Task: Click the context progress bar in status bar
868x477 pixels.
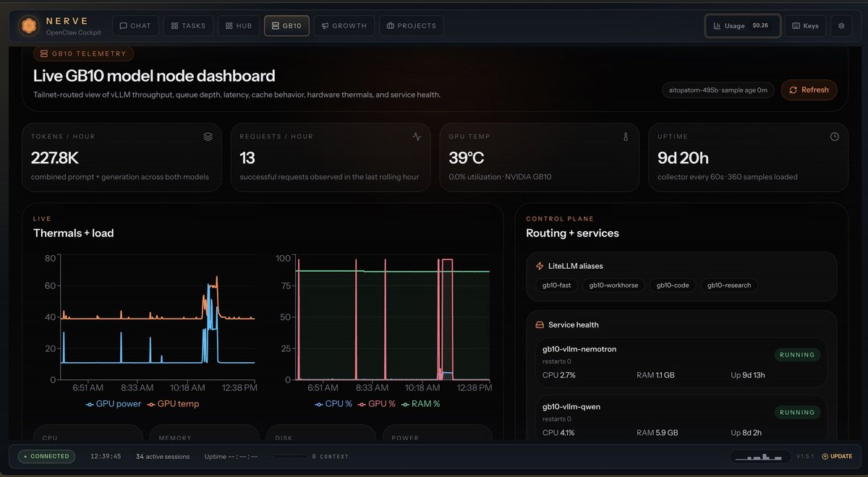Action: click(289, 456)
